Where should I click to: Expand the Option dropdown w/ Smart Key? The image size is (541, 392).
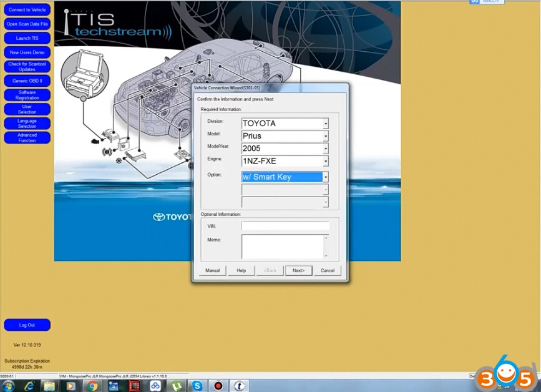325,177
